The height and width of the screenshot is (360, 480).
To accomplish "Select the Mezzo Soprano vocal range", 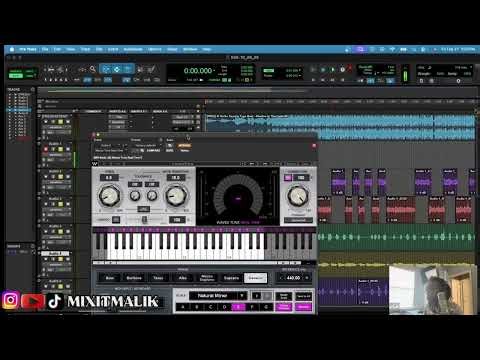I will (207, 277).
